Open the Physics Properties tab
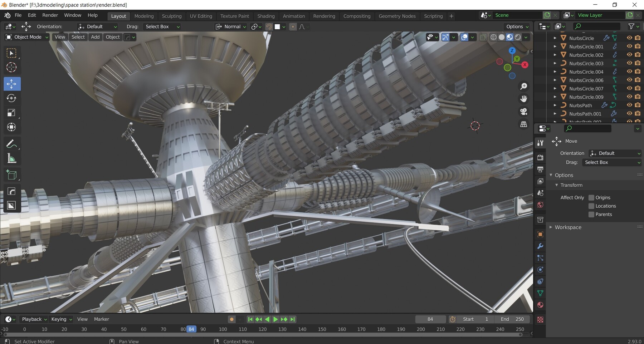Image resolution: width=644 pixels, height=344 pixels. [540, 269]
